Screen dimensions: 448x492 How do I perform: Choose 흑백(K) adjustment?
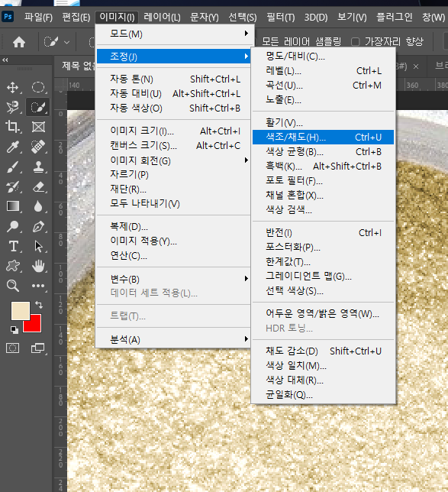323,167
